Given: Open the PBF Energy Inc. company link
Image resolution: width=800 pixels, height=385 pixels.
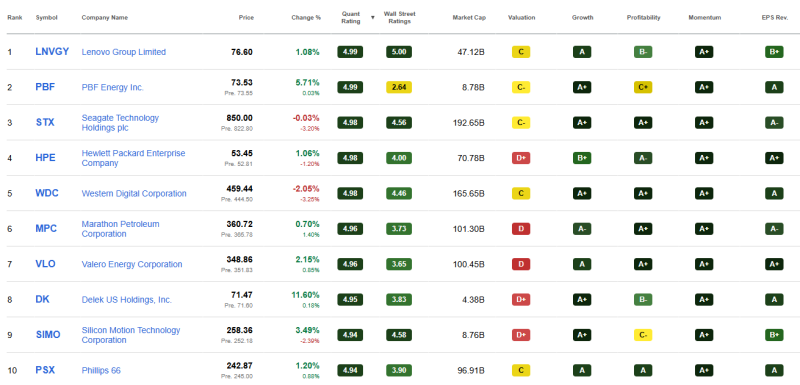Looking at the screenshot, I should (x=113, y=87).
